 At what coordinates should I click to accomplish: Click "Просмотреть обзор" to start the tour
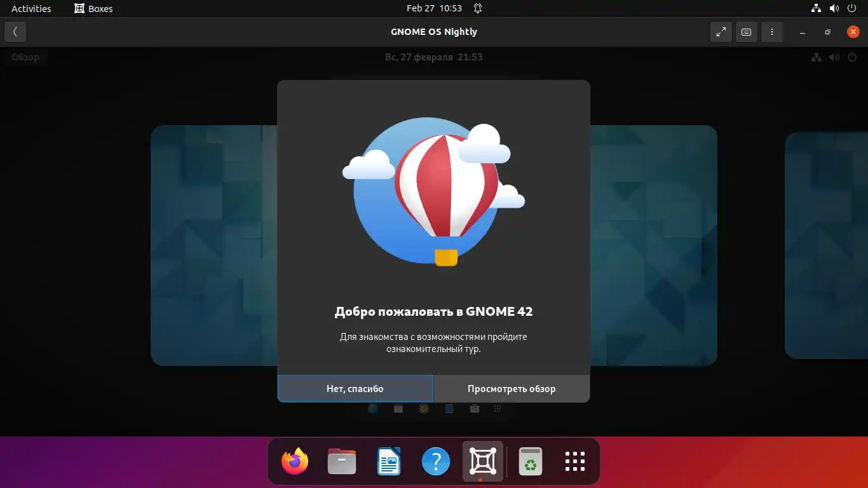pyautogui.click(x=512, y=388)
